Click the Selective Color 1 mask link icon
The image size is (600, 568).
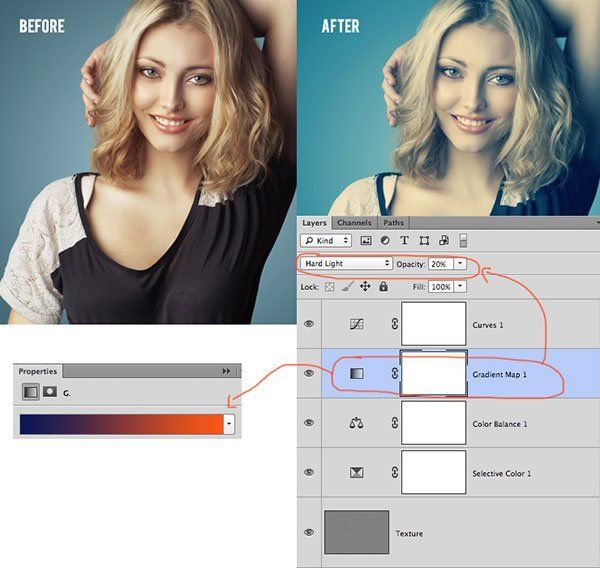(395, 472)
